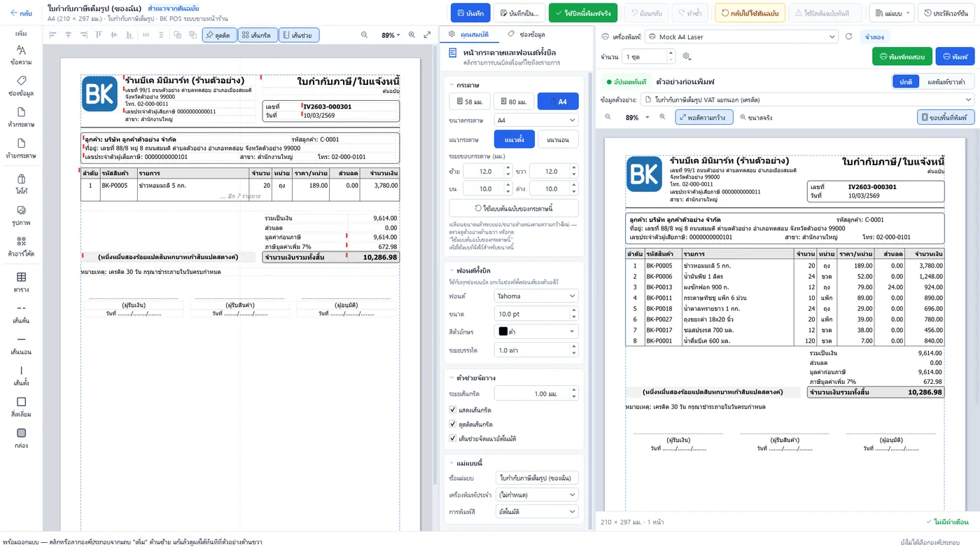980x552 pixels.
Task: Open the เครื่องพิมพ์ Mock A4 Laser dropdown
Action: 741,36
